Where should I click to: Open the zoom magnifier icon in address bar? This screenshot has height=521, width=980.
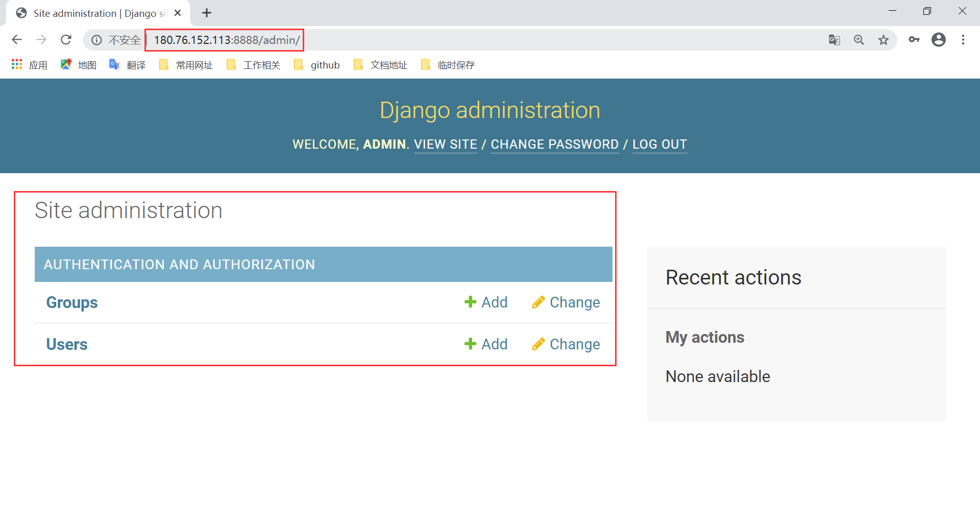click(859, 40)
